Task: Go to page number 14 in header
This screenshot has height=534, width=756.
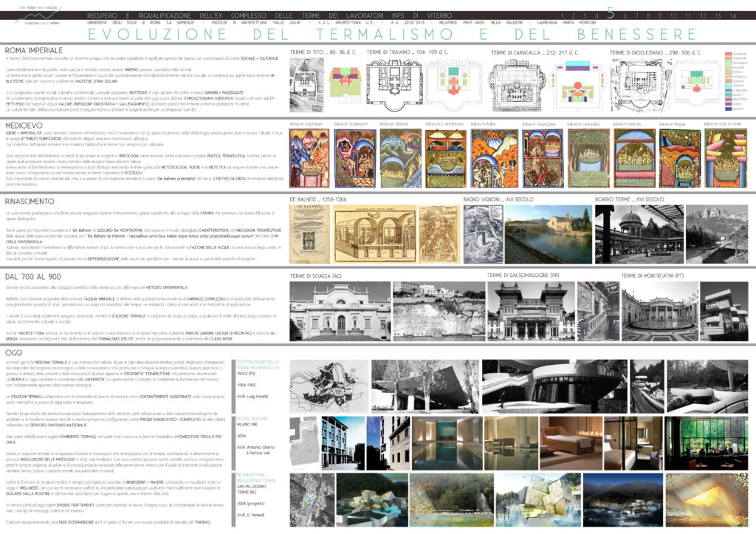Action: tap(733, 16)
